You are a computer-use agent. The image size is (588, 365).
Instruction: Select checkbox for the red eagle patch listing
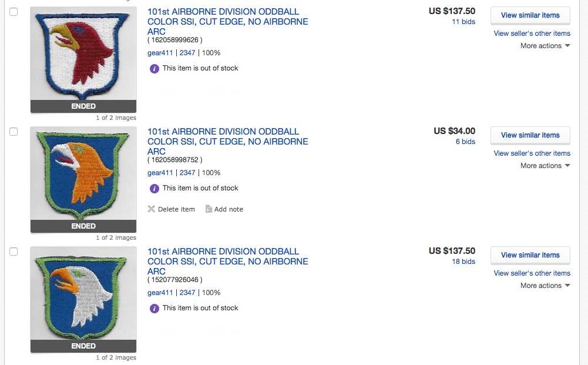[14, 12]
